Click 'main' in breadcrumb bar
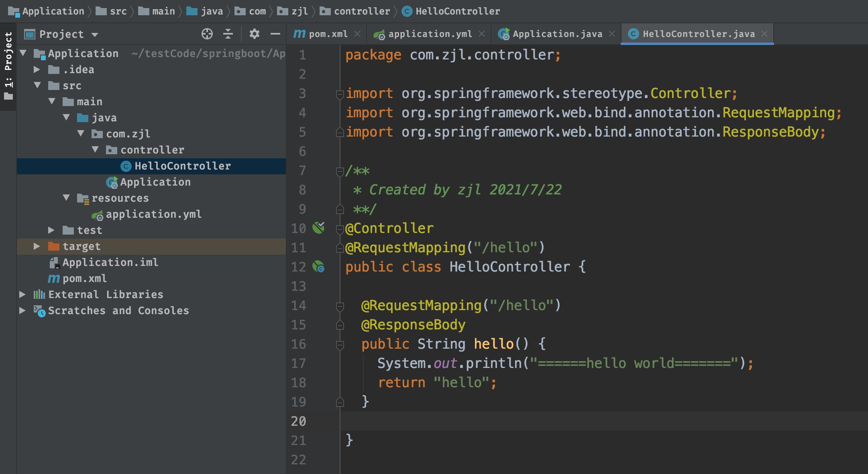This screenshot has height=474, width=868. coord(164,11)
